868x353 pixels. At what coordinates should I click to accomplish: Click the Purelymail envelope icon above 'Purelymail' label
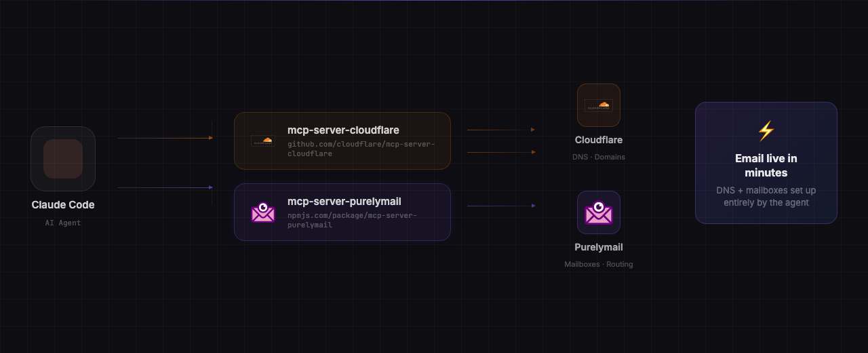[599, 212]
